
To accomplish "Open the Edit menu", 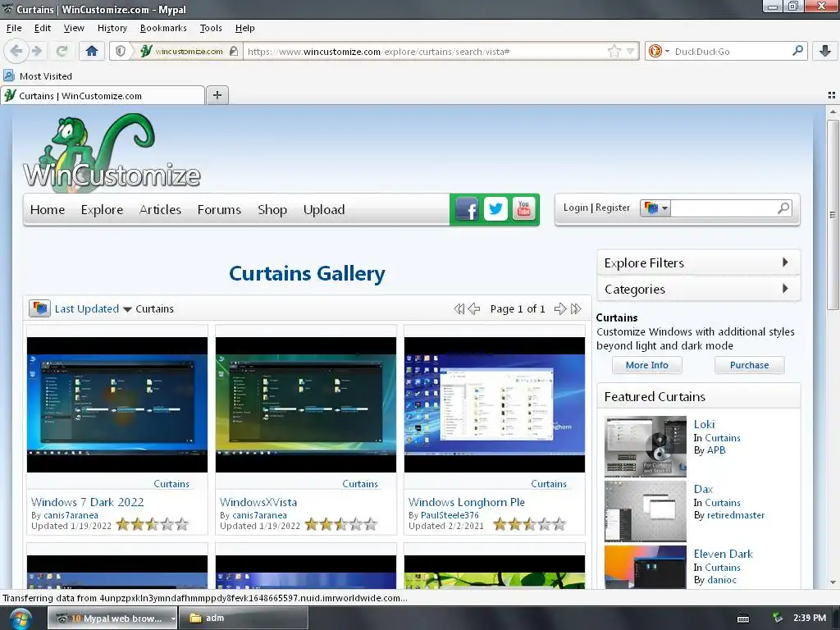I will [43, 28].
